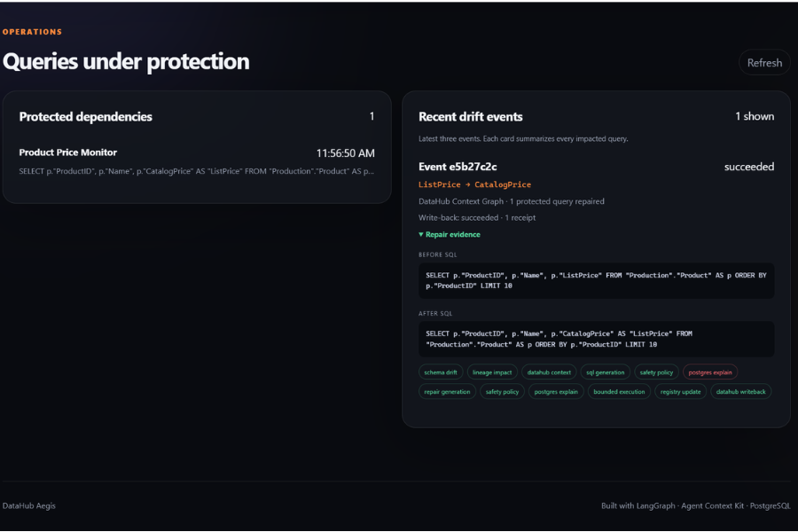Click the succeeded status label
This screenshot has width=798, height=532.
click(748, 167)
